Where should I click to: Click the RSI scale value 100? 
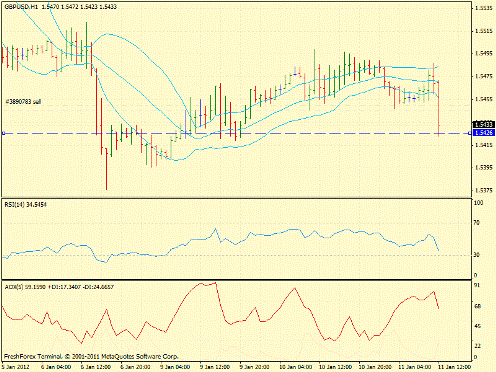[x=479, y=203]
